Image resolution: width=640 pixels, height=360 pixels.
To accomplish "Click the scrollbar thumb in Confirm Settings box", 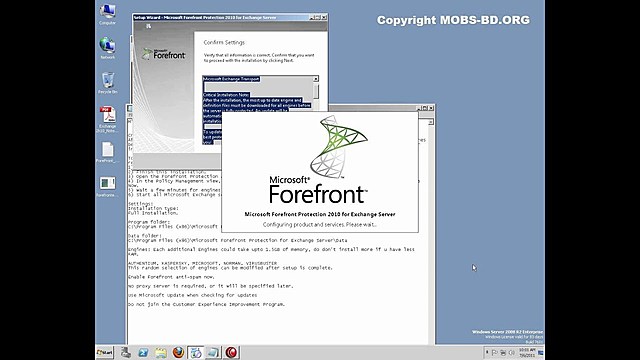I will (316, 91).
